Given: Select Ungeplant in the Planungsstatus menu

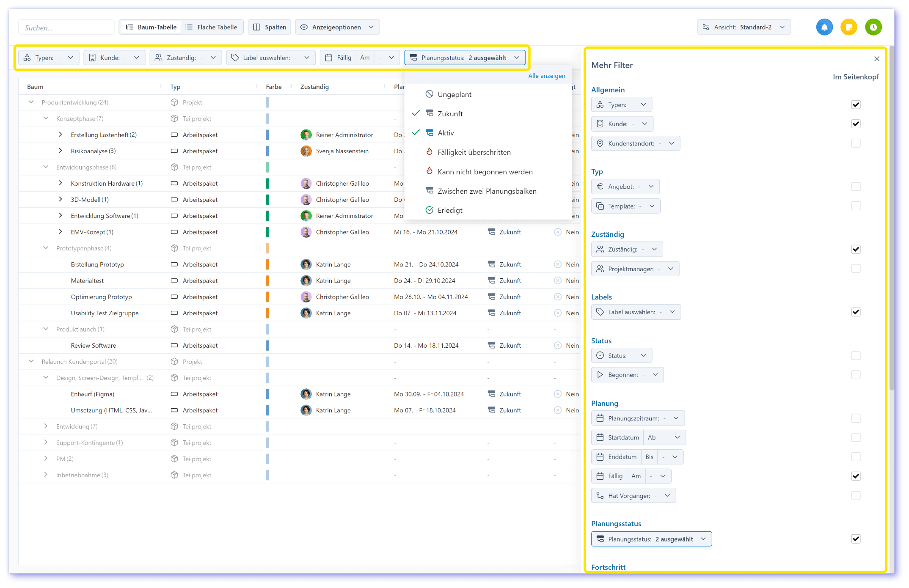Looking at the screenshot, I should pyautogui.click(x=454, y=95).
